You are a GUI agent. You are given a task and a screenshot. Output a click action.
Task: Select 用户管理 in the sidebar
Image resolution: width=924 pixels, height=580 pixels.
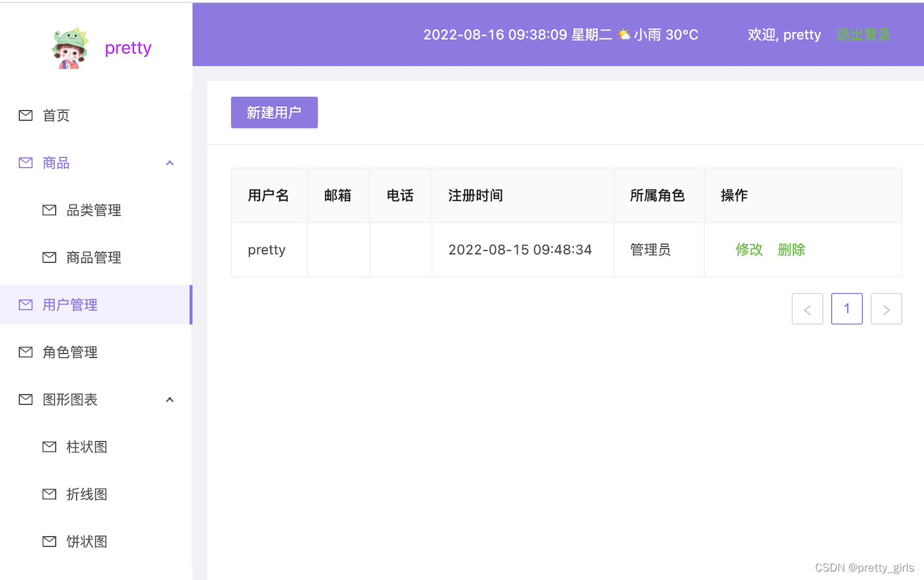coord(96,304)
